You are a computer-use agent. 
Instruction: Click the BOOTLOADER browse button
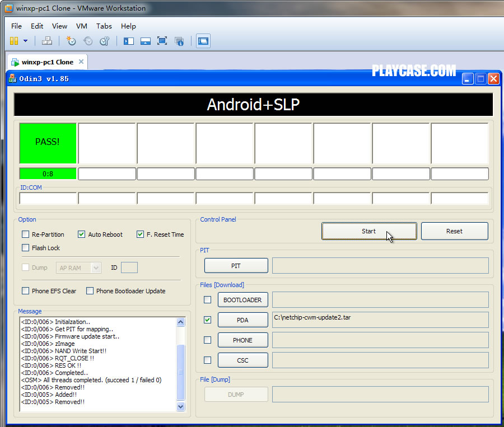pos(242,300)
